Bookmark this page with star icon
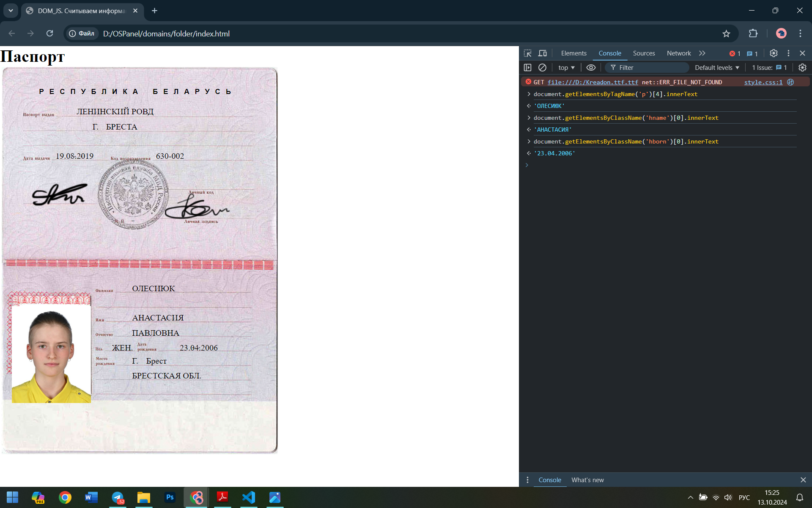812x508 pixels. (726, 34)
